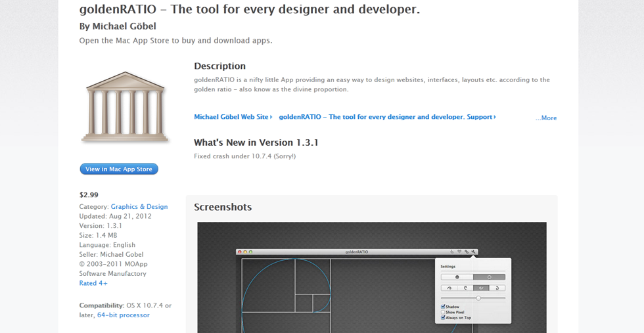Click the chain link icon in goldenRATIO toolbar
The height and width of the screenshot is (333, 644).
click(467, 252)
